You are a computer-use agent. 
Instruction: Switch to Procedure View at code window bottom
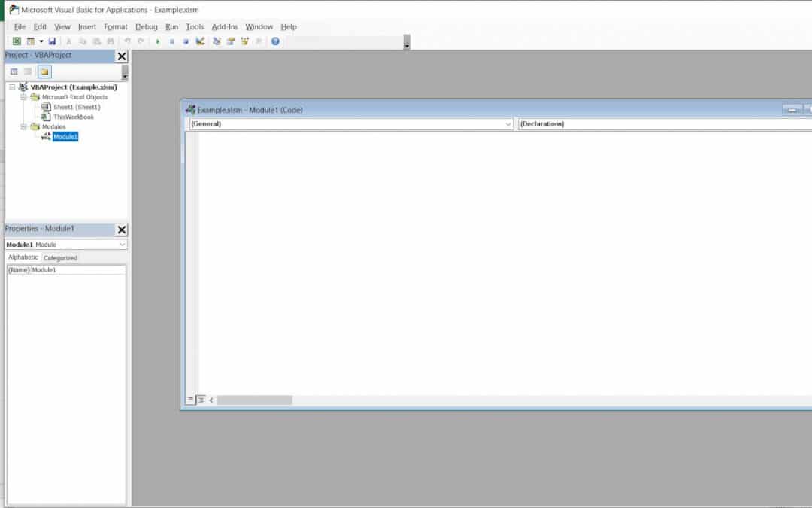(x=190, y=400)
